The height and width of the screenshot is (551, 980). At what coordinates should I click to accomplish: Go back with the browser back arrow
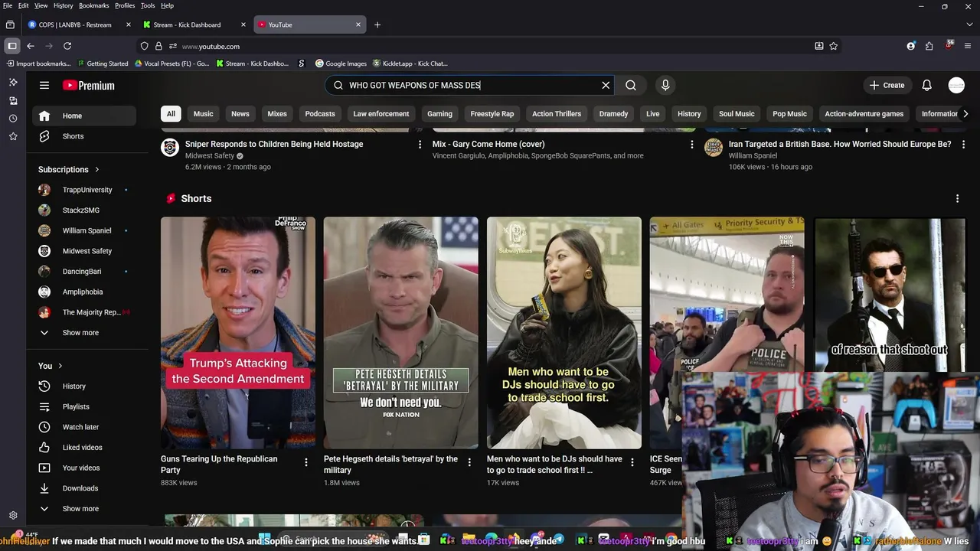pos(31,46)
